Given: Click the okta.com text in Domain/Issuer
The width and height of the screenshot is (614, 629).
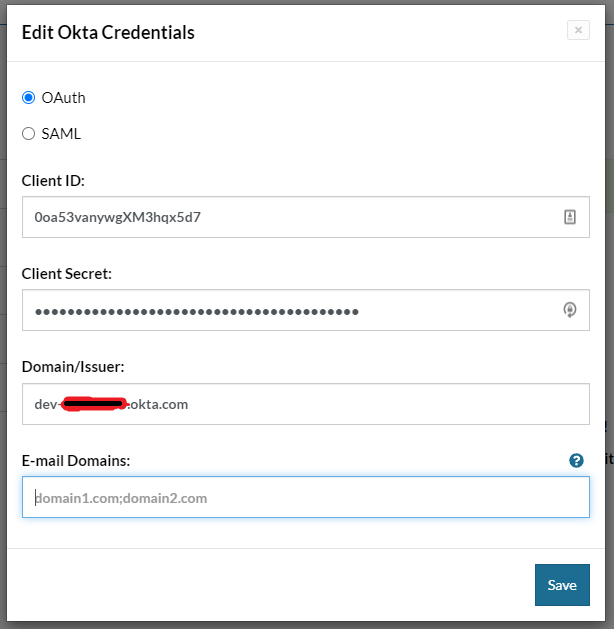Looking at the screenshot, I should (x=158, y=404).
